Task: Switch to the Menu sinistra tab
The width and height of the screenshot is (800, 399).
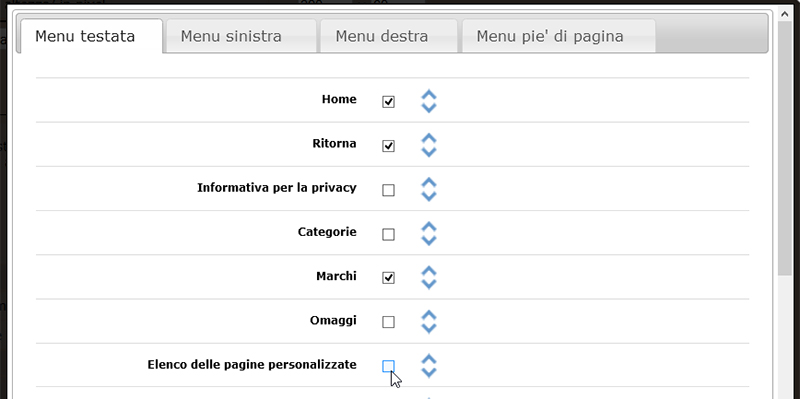Action: (241, 36)
